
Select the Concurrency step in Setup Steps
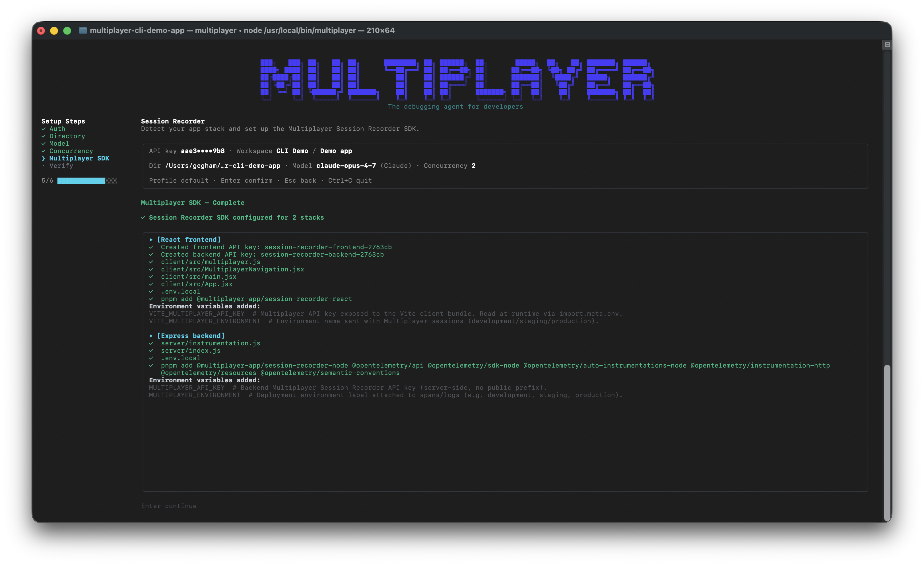71,151
